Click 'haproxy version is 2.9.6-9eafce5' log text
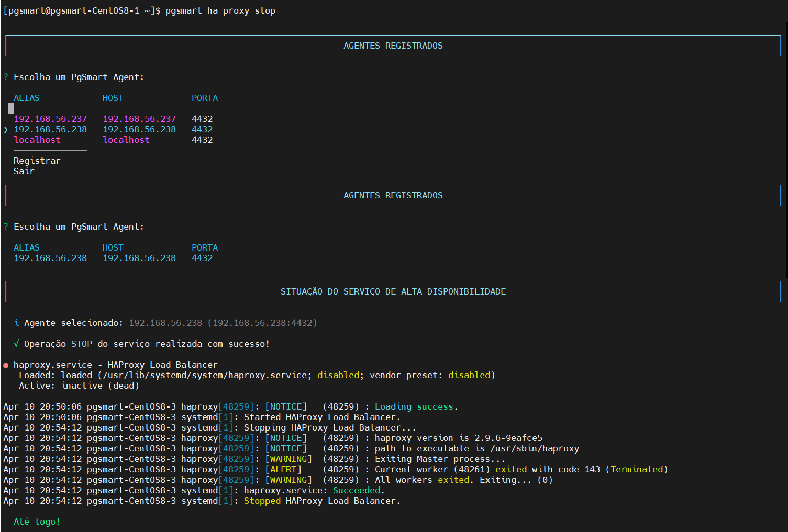 click(x=459, y=438)
